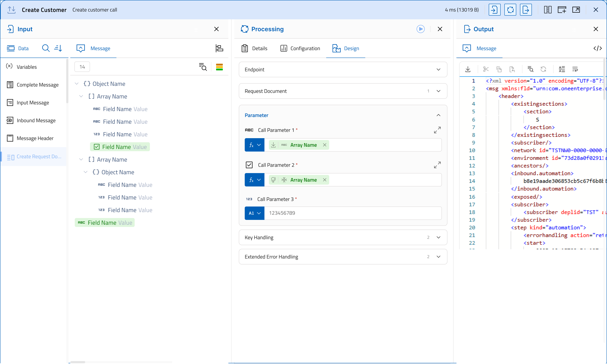Click the search icon beside the Data tab
Viewport: 607px width, 364px height.
tap(46, 48)
